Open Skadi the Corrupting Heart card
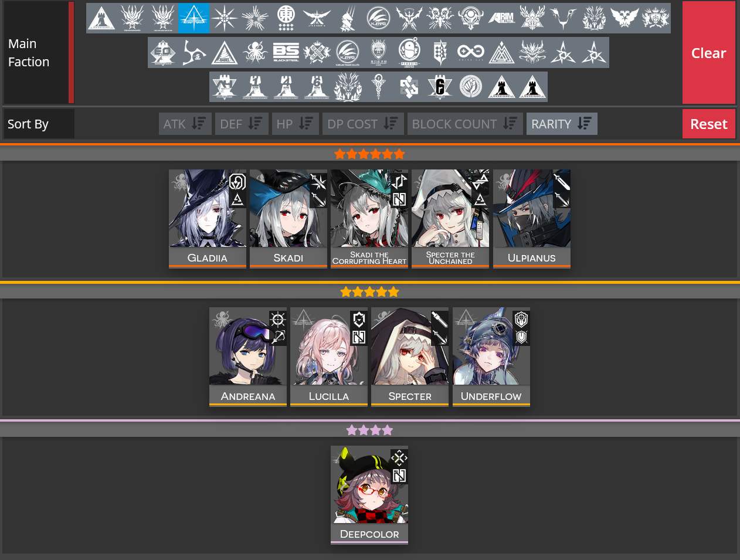The width and height of the screenshot is (740, 560). coord(369,219)
